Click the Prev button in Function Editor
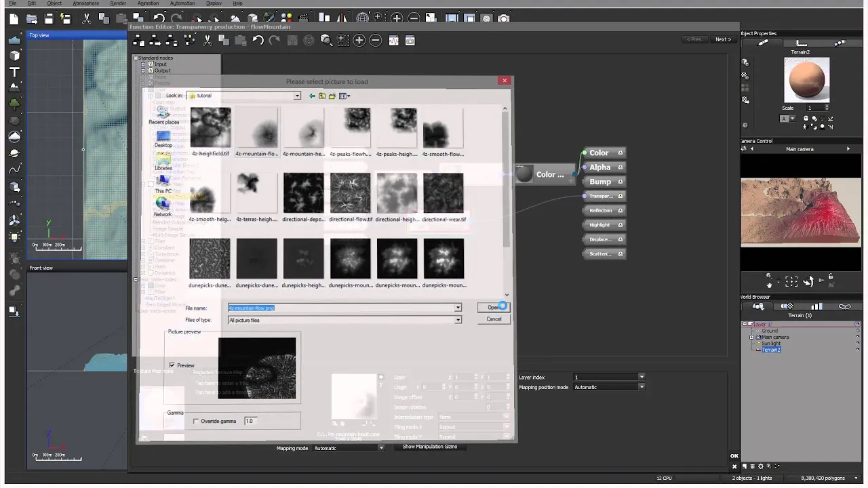The image size is (868, 488). point(695,39)
